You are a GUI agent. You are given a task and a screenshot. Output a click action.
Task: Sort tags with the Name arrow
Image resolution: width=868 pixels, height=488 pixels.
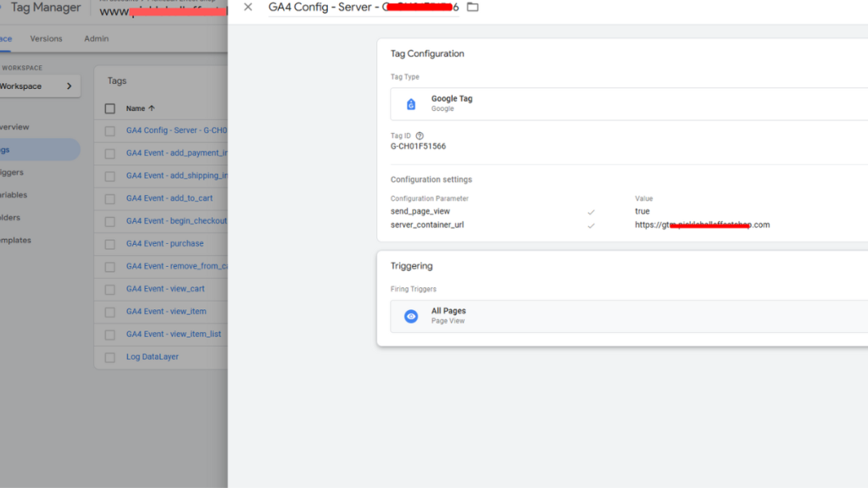(152, 108)
